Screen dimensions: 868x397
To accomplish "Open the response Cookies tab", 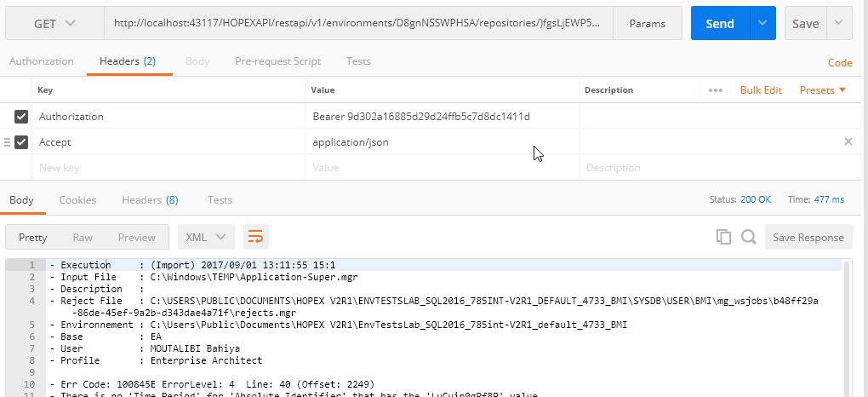I will 77,200.
